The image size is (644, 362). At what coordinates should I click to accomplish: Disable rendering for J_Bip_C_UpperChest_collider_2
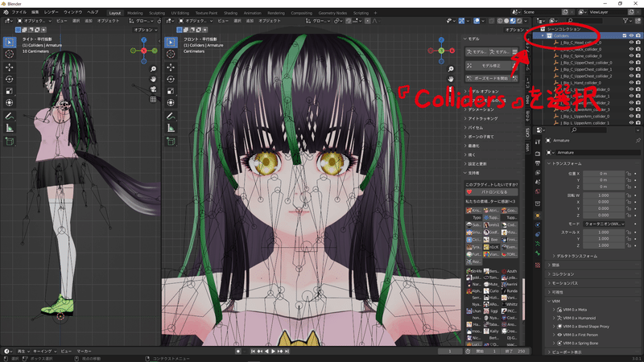click(x=638, y=76)
